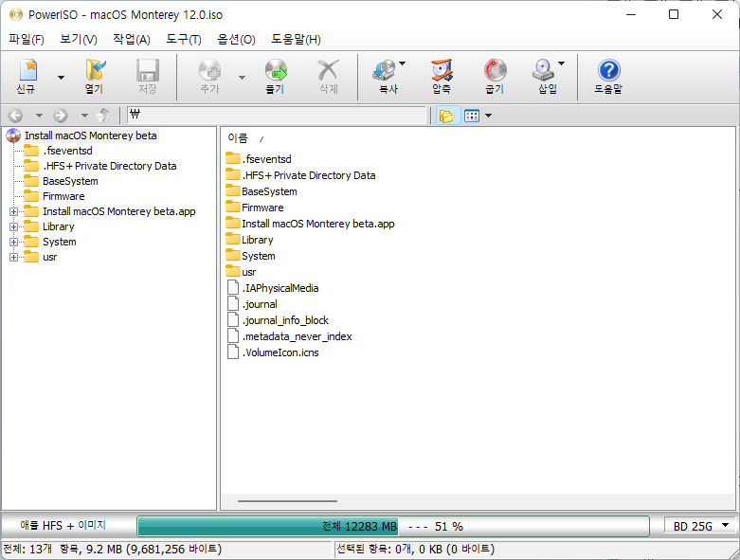
Task: Open the dropdown arrow beside 복사
Action: point(402,63)
